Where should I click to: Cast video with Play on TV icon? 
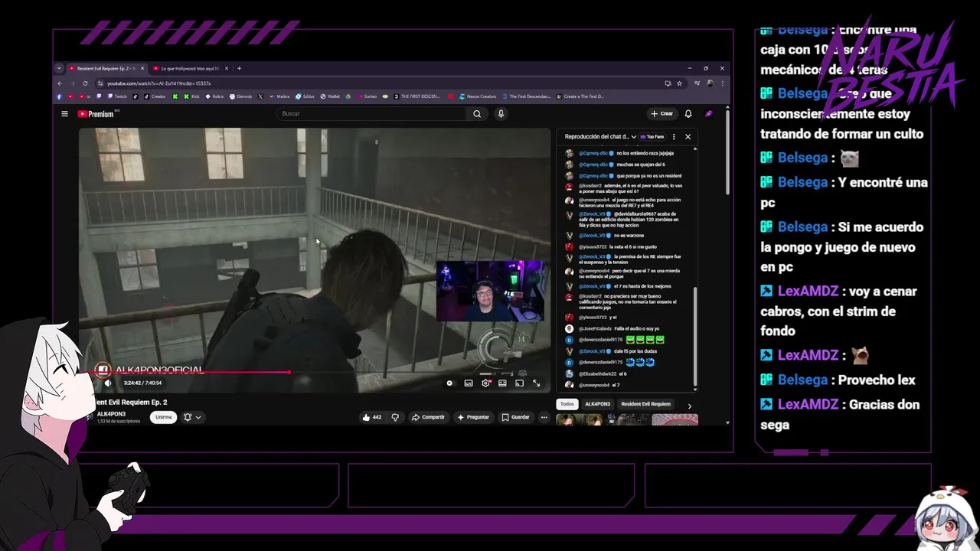tap(519, 383)
